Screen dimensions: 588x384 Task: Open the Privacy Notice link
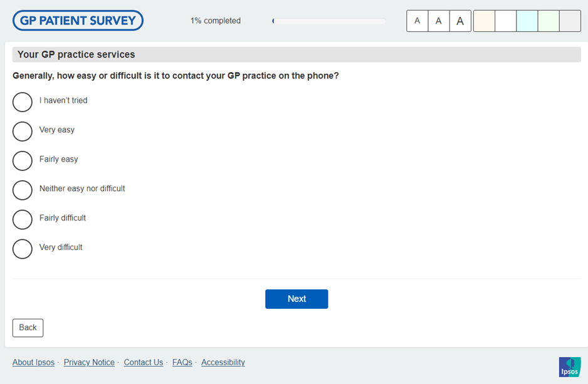(89, 363)
